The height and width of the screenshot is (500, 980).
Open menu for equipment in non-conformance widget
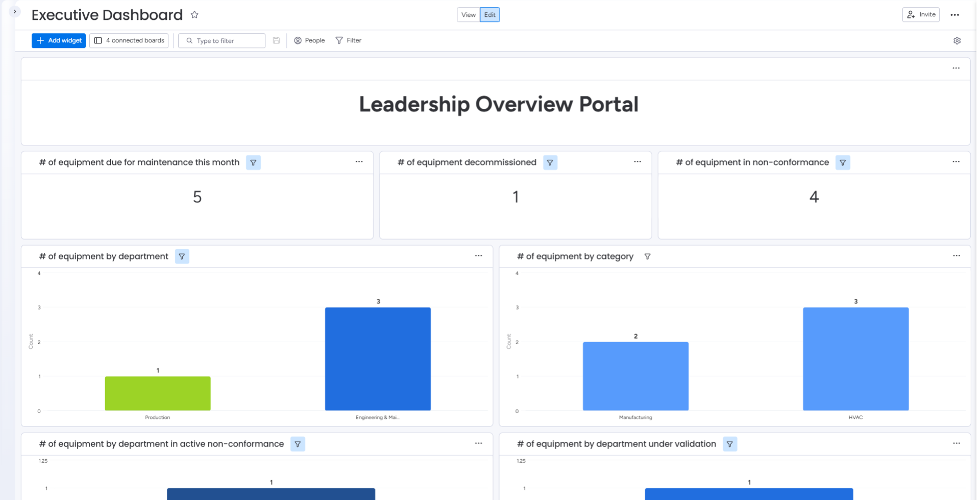click(956, 162)
